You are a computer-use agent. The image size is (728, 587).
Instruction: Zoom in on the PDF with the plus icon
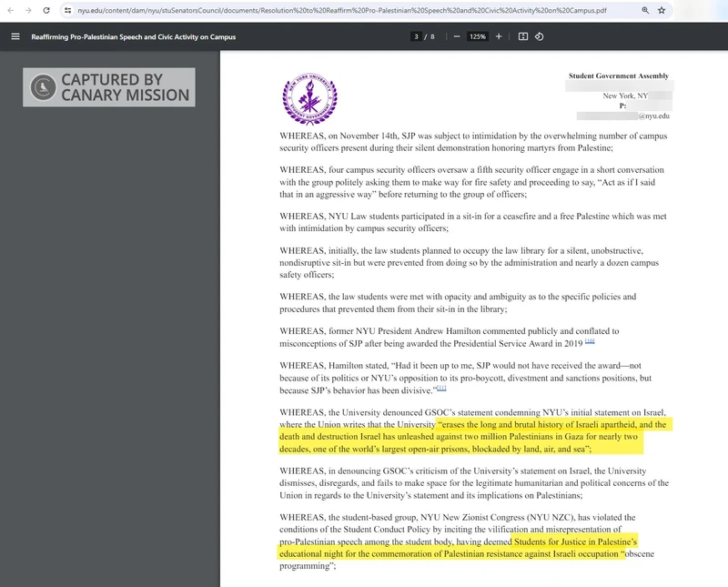499,37
